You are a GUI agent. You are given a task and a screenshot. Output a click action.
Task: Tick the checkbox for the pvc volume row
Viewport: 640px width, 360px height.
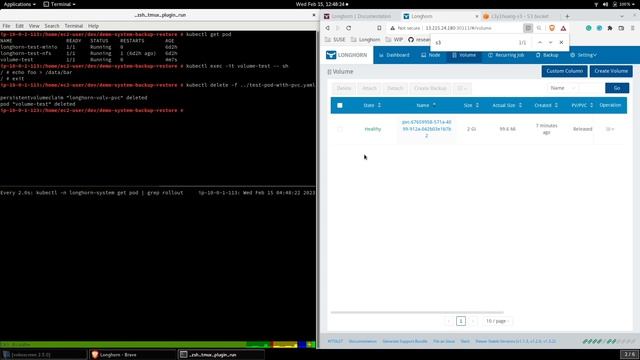pyautogui.click(x=340, y=129)
